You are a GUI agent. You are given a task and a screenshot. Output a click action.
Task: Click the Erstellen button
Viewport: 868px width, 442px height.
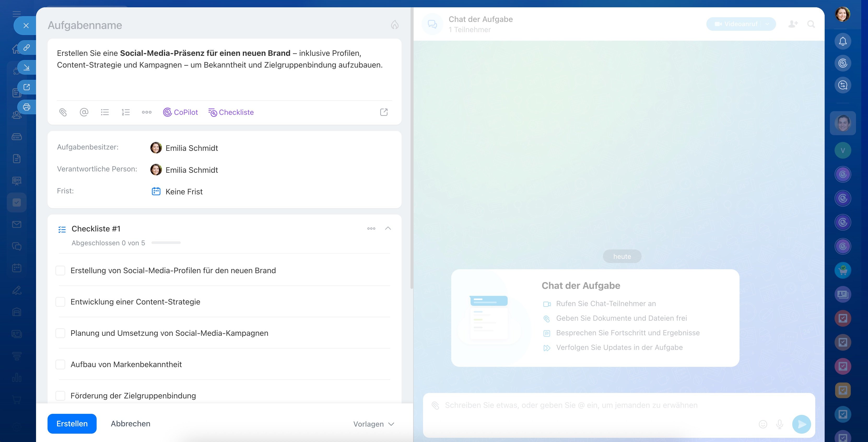coord(72,423)
